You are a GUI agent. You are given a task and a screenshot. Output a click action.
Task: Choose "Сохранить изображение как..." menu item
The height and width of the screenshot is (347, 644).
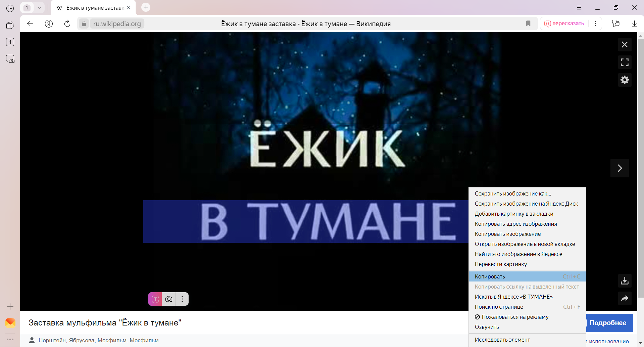(513, 193)
